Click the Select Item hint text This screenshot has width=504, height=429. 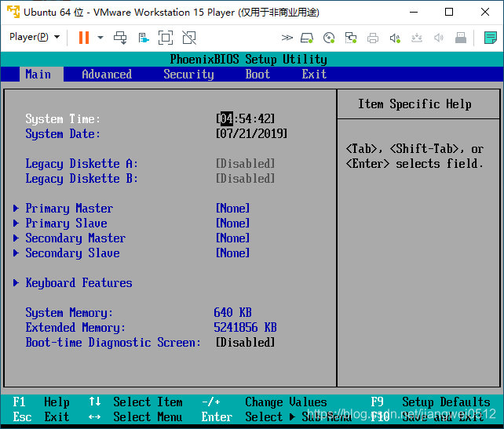pyautogui.click(x=148, y=402)
